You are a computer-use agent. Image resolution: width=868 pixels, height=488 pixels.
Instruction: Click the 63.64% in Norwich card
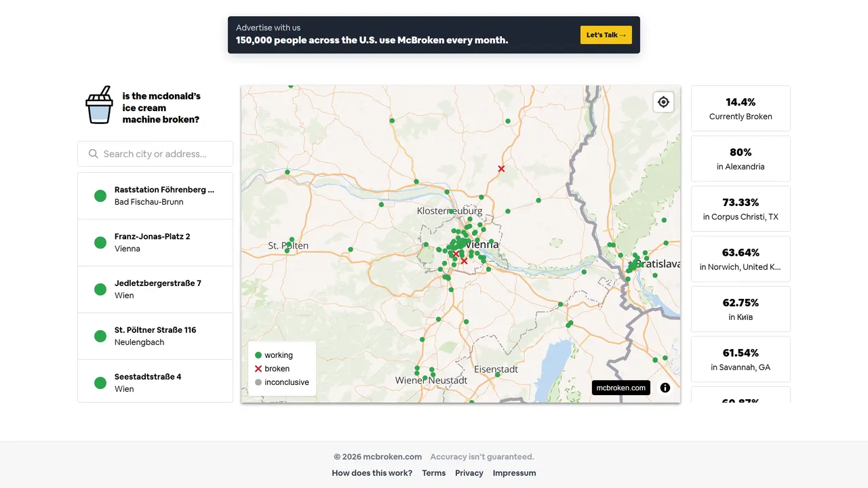(x=741, y=259)
